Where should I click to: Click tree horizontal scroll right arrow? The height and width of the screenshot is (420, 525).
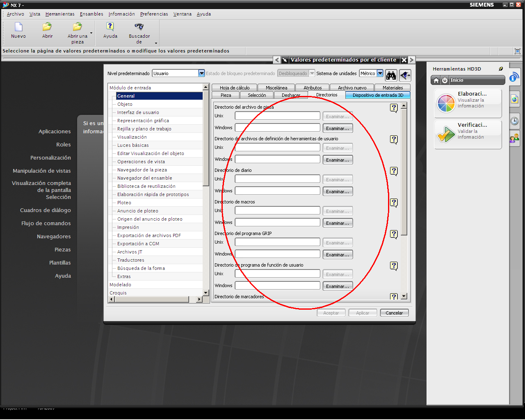[x=199, y=299]
